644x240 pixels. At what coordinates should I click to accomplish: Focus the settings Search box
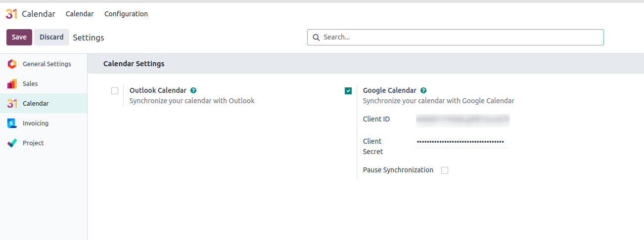click(460, 38)
